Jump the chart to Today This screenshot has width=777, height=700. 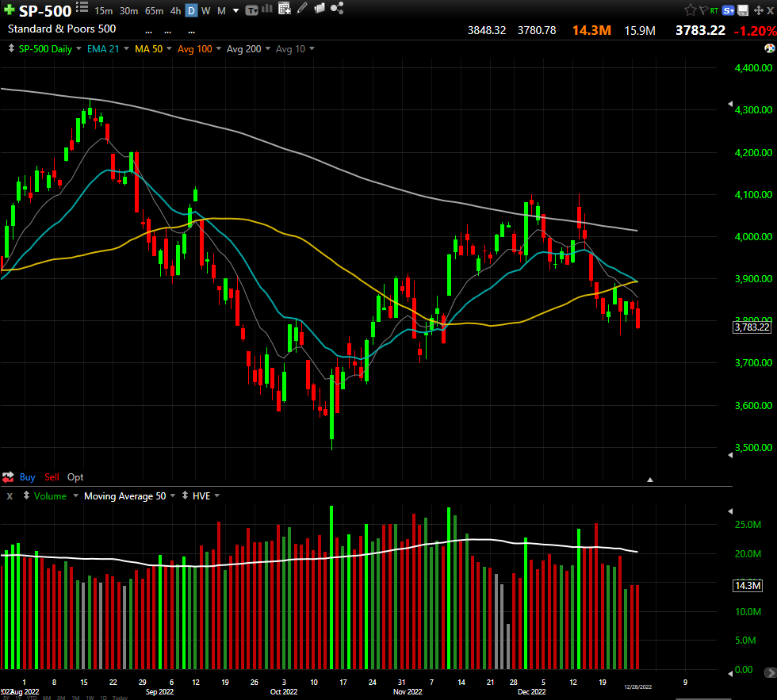coord(120,698)
